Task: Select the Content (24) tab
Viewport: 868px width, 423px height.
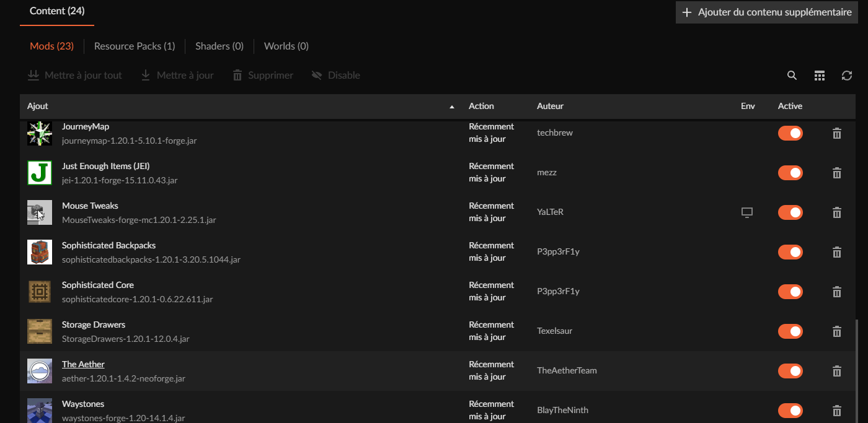Action: pyautogui.click(x=57, y=11)
